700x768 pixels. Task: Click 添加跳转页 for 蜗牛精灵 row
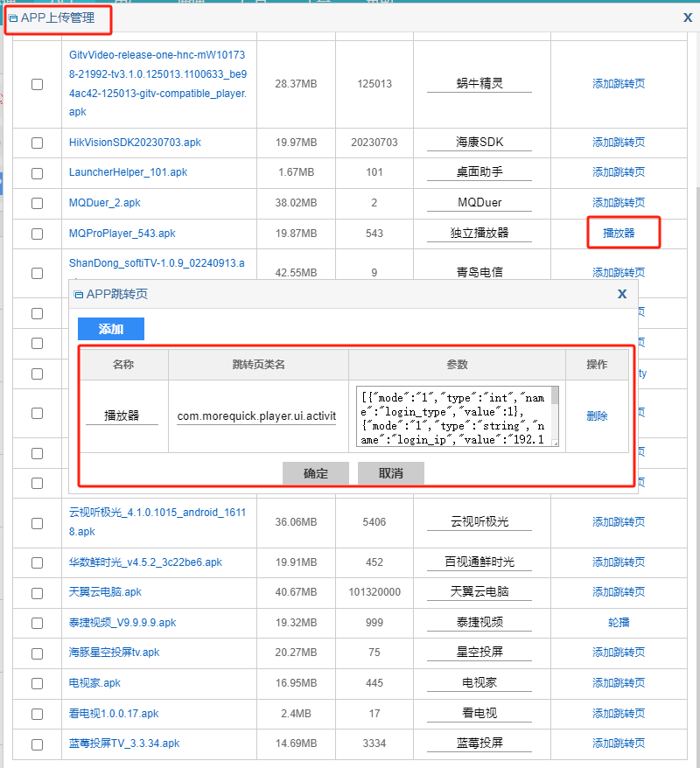619,84
